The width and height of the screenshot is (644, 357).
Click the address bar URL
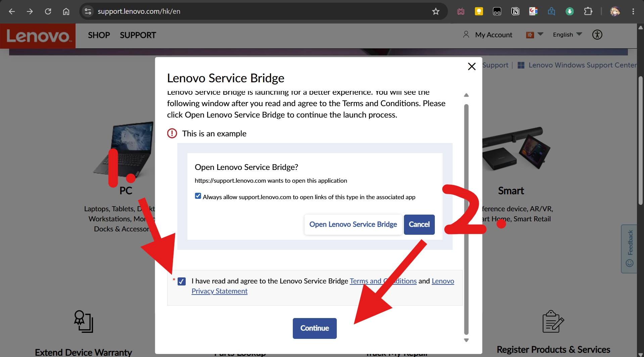(139, 11)
